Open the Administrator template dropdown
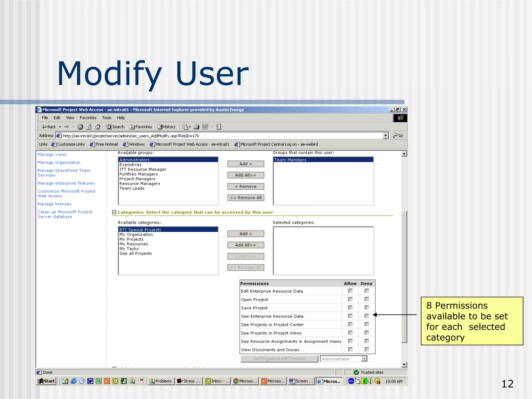The width and height of the screenshot is (532, 399). 364,359
